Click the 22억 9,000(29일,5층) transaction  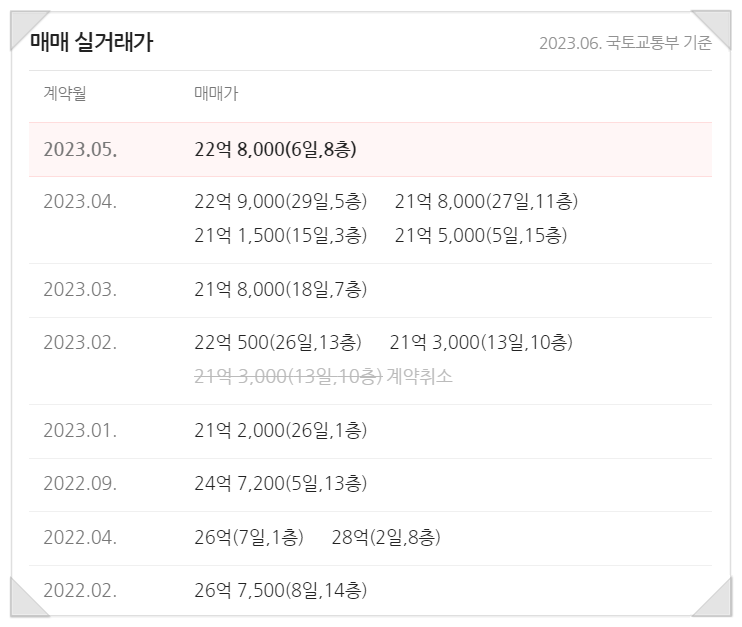pos(280,202)
